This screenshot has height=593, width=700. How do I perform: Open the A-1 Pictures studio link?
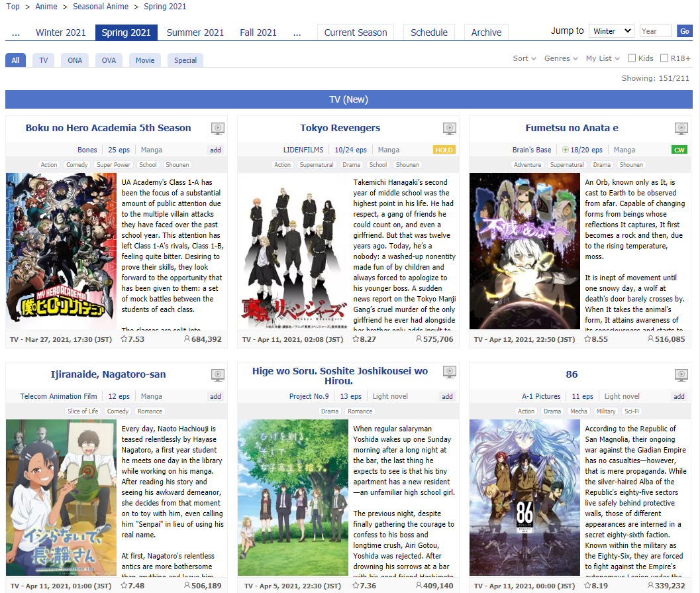tap(541, 396)
